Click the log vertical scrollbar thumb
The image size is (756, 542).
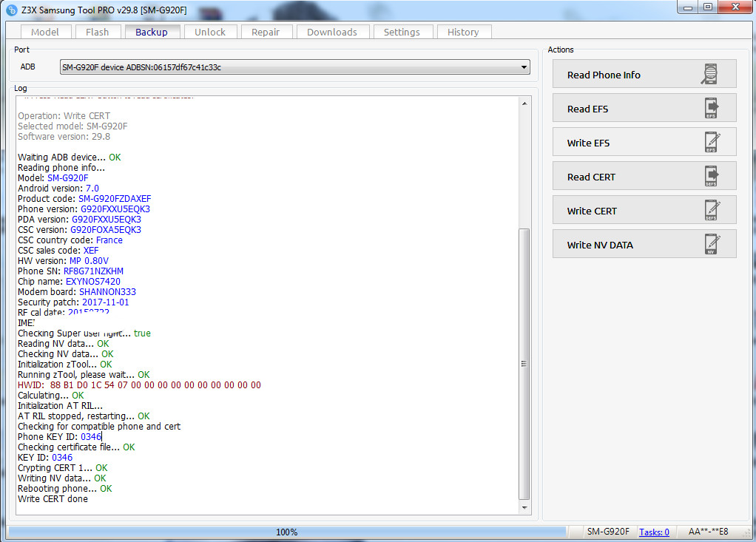click(x=524, y=364)
